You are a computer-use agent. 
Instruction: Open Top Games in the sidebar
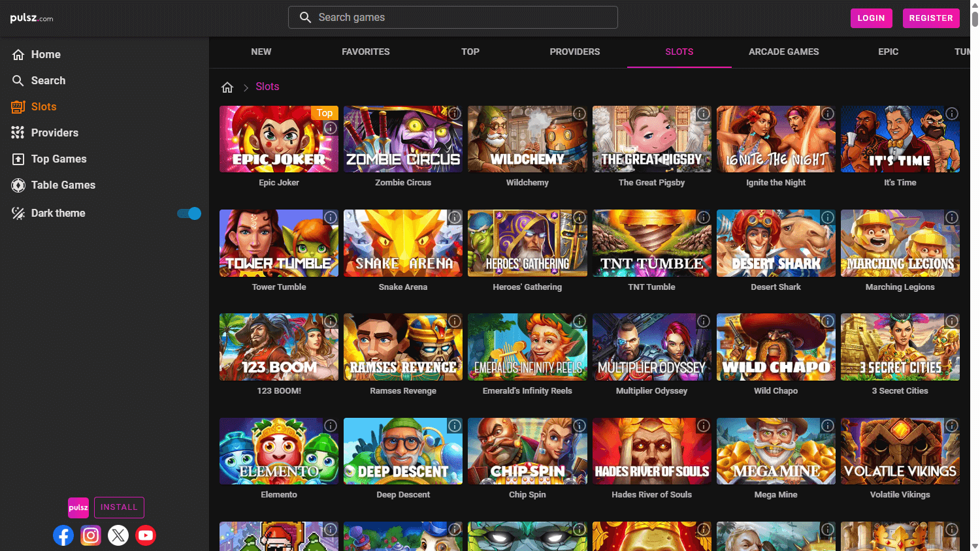pos(57,159)
